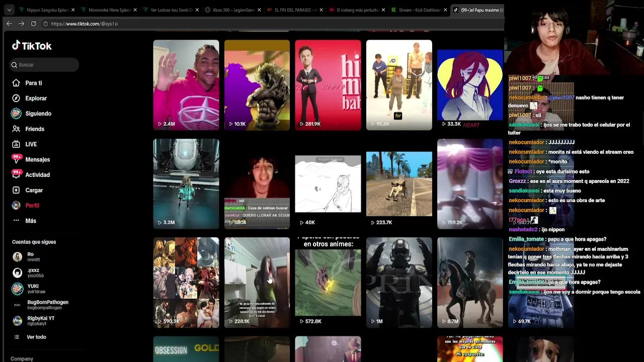Open Actividad icon with 99+ badge
This screenshot has height=362, width=644.
click(x=16, y=174)
